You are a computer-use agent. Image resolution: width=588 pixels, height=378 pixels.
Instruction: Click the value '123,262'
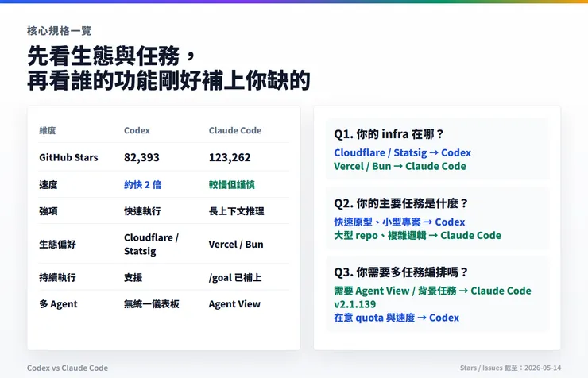click(x=230, y=157)
